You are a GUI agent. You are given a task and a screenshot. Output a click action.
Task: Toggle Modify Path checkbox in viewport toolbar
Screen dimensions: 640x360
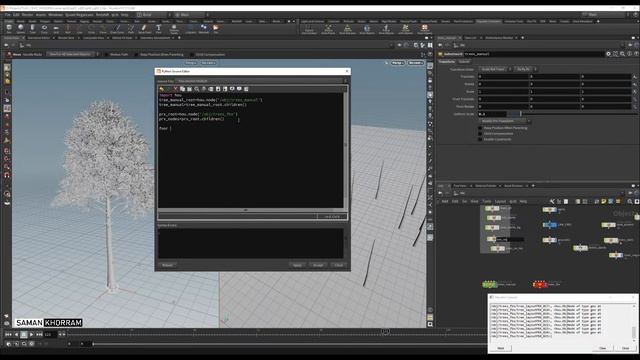[107, 54]
